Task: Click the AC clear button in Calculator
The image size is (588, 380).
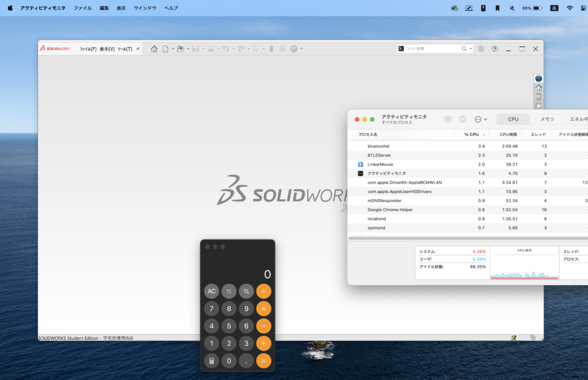Action: point(211,291)
